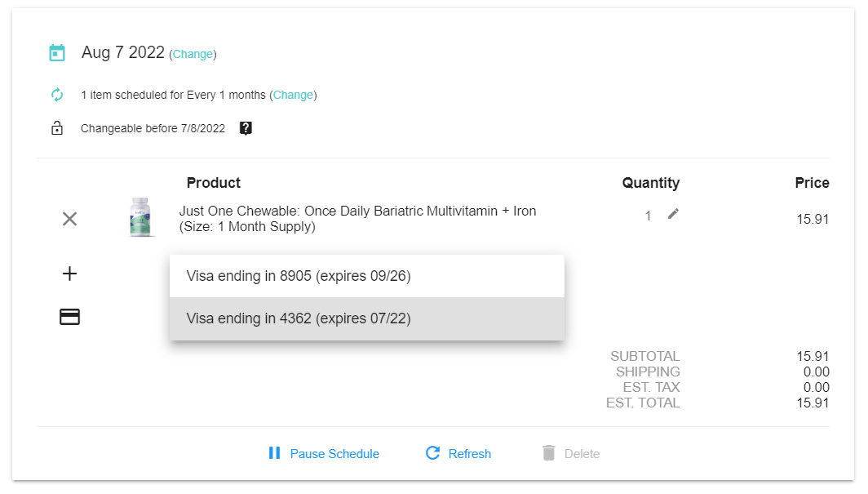Click the circular refresh arrow icon
868x494 pixels.
click(x=433, y=453)
